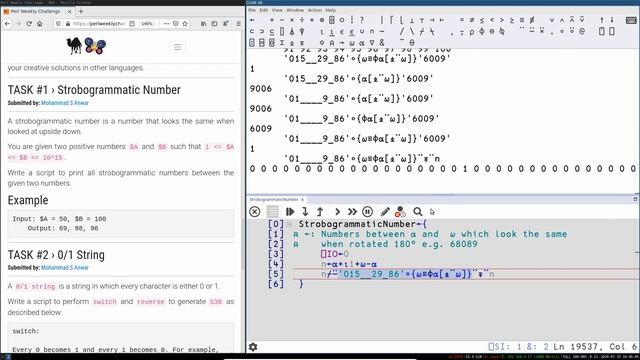Close the StrobogrammaticNumber editor tab
The width and height of the screenshot is (640, 360).
pyautogui.click(x=302, y=200)
